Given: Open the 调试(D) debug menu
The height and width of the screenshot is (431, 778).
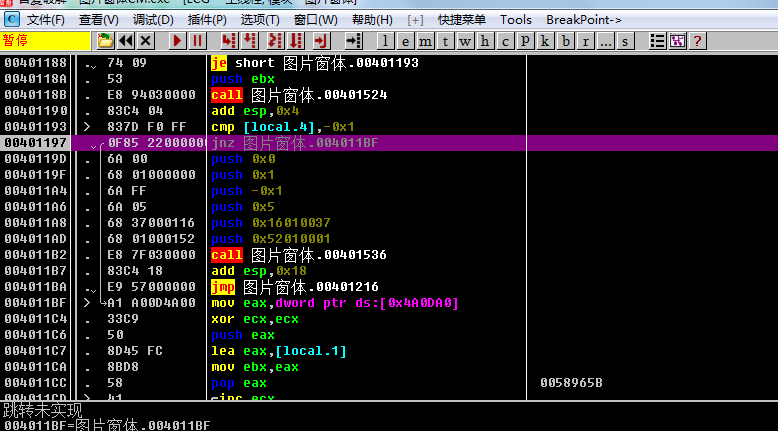Looking at the screenshot, I should click(153, 20).
